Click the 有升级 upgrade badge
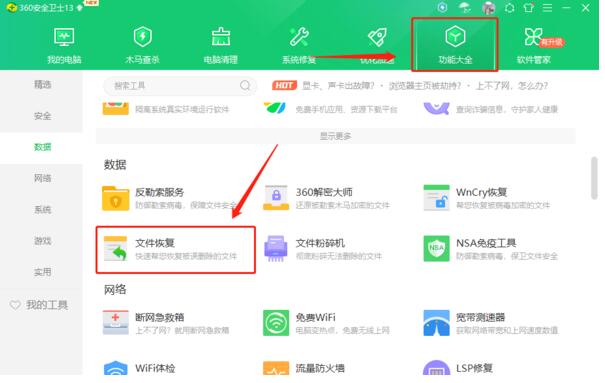This screenshot has height=383, width=605. click(x=552, y=42)
